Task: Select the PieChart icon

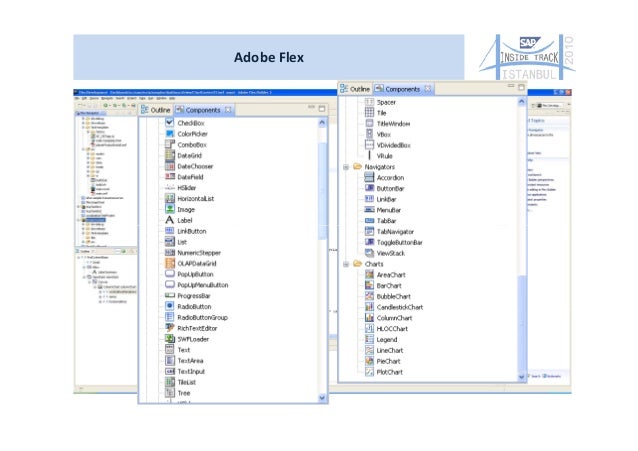Action: pyautogui.click(x=369, y=361)
